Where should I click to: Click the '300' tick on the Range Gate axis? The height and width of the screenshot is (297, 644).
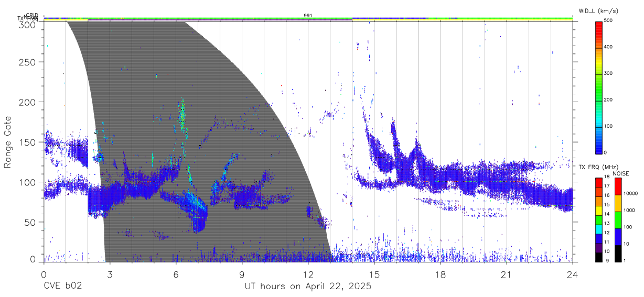(28, 24)
